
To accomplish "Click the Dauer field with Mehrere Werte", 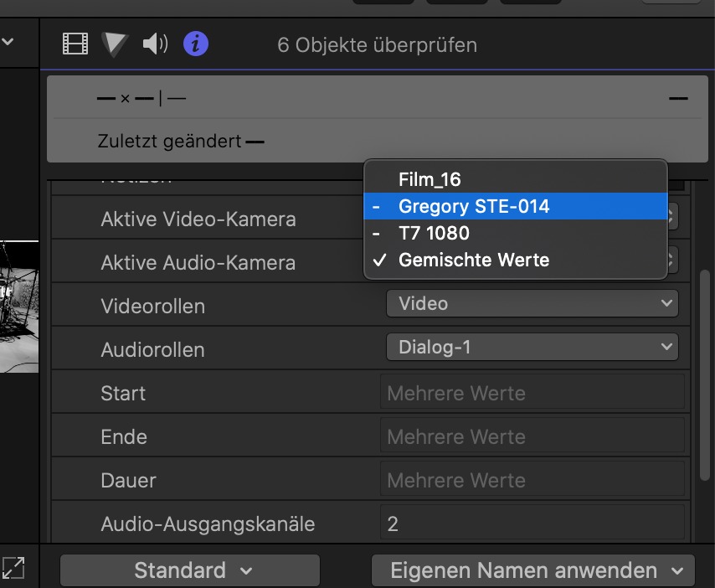I will [x=532, y=480].
